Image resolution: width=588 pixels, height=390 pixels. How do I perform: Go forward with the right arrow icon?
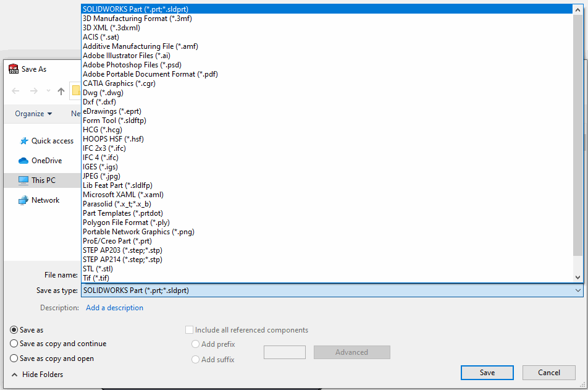[34, 91]
